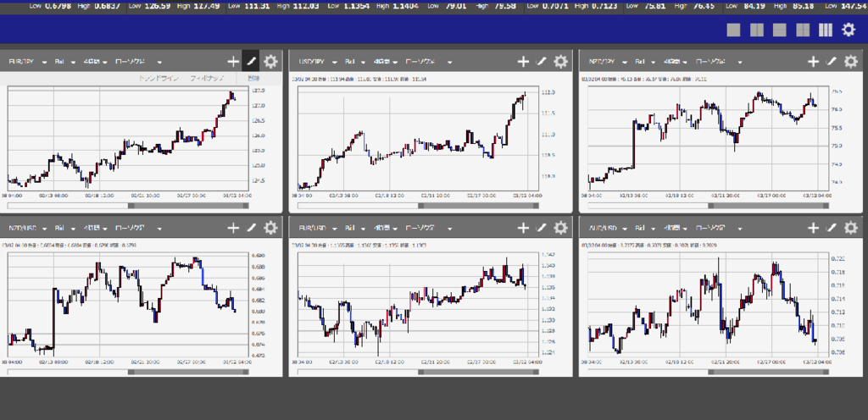The width and height of the screenshot is (868, 420).
Task: Click plus icon on EUR/USD chart
Action: [523, 228]
